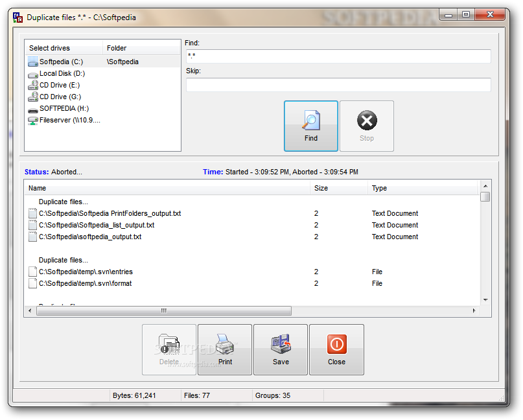The image size is (523, 420).
Task: Click the .svn\entries file icon
Action: point(32,272)
